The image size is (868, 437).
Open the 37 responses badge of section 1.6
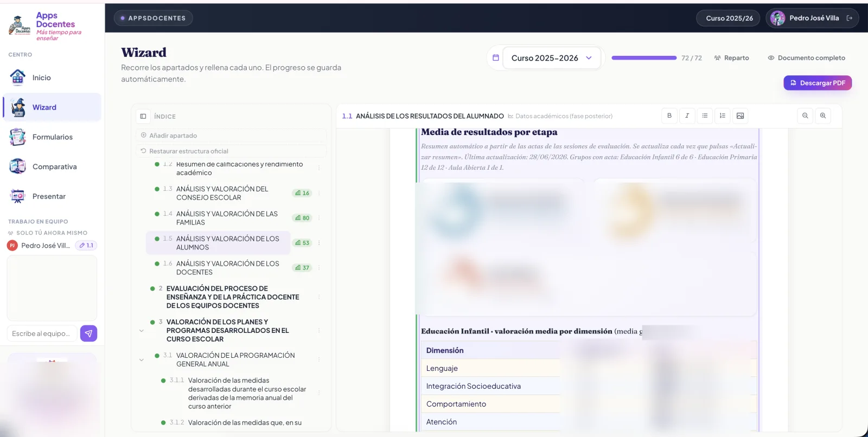pos(302,268)
